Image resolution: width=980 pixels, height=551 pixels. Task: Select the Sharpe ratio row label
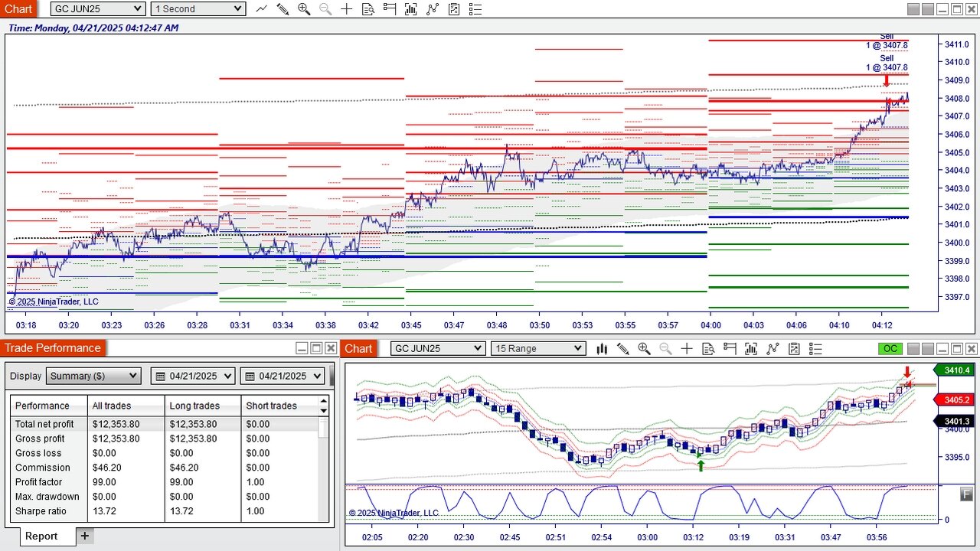[x=41, y=511]
